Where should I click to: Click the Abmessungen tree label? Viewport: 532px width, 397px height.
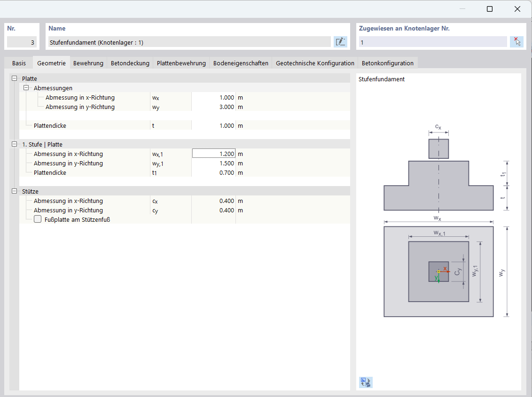(53, 88)
